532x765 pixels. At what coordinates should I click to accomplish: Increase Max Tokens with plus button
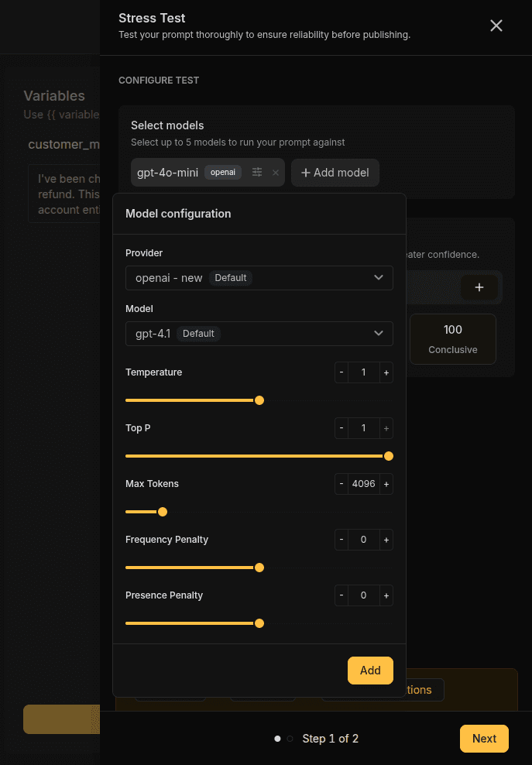[386, 484]
